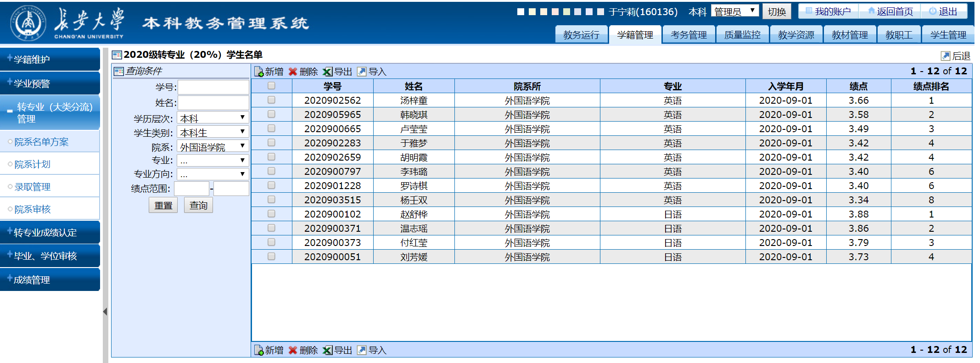Click the red 删除 (delete) icon in top toolbar
Screen dimensions: 980x363
click(292, 72)
